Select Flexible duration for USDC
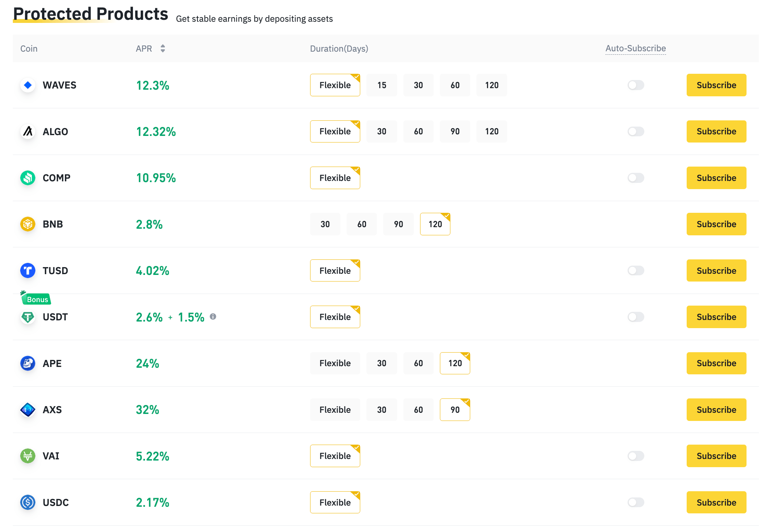Viewport: 764px width, 532px height. coord(335,502)
